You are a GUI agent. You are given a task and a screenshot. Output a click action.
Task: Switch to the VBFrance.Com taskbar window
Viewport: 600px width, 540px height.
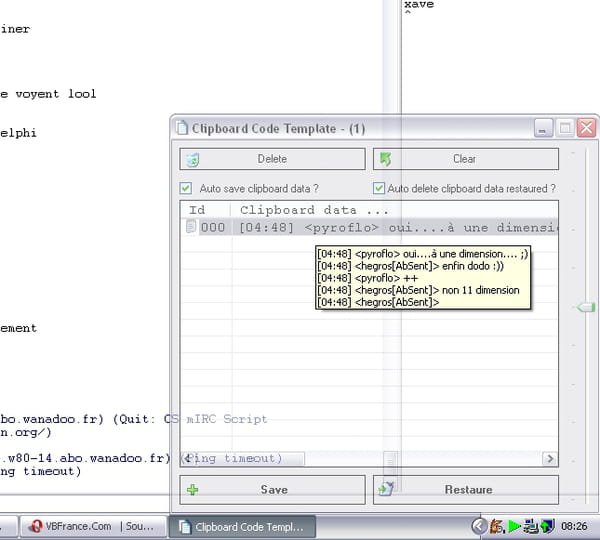[93, 527]
